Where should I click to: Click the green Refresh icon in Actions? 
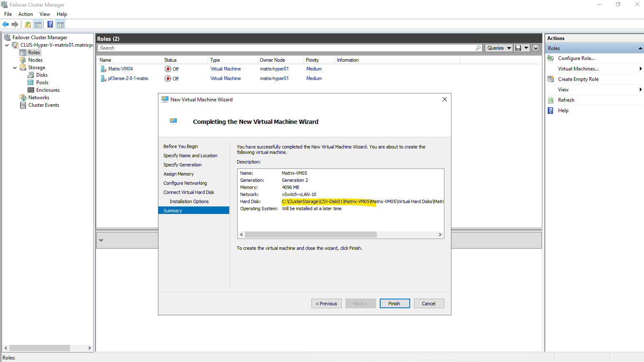coord(551,100)
